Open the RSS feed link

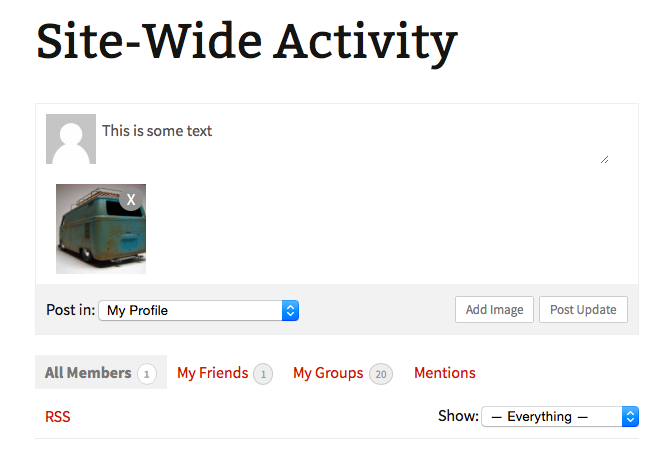(x=58, y=416)
